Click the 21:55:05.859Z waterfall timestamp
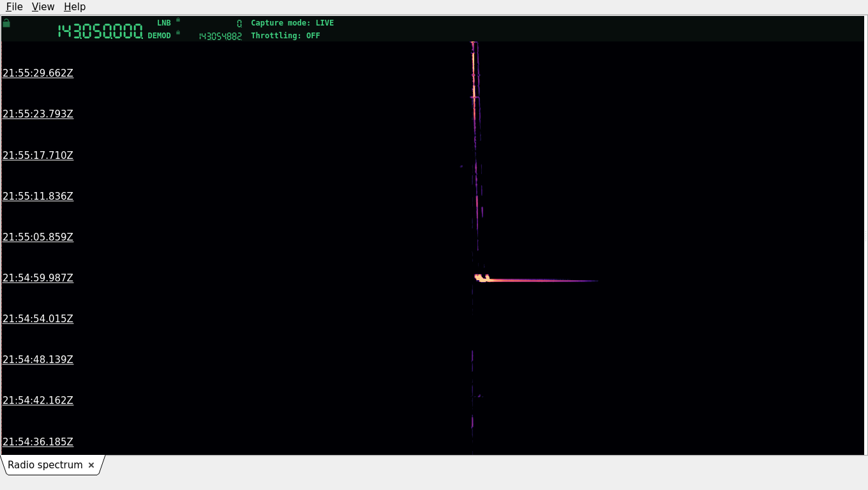 point(38,237)
